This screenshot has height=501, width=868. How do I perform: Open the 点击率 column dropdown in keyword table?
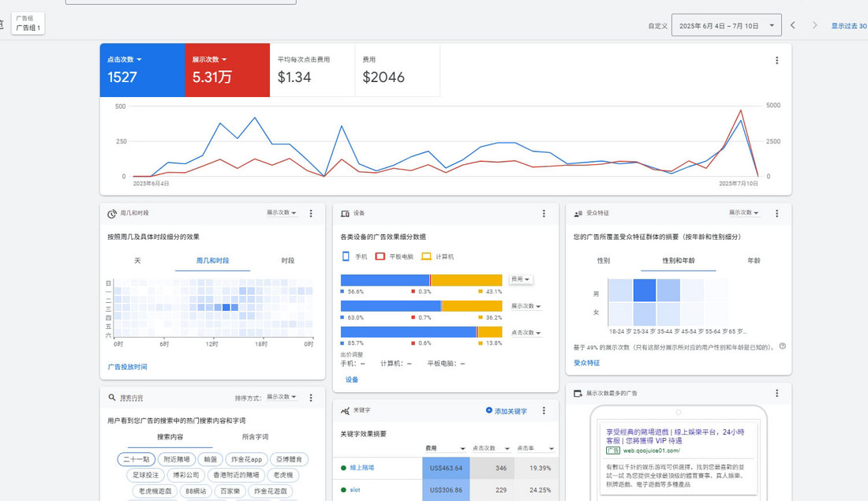click(535, 448)
